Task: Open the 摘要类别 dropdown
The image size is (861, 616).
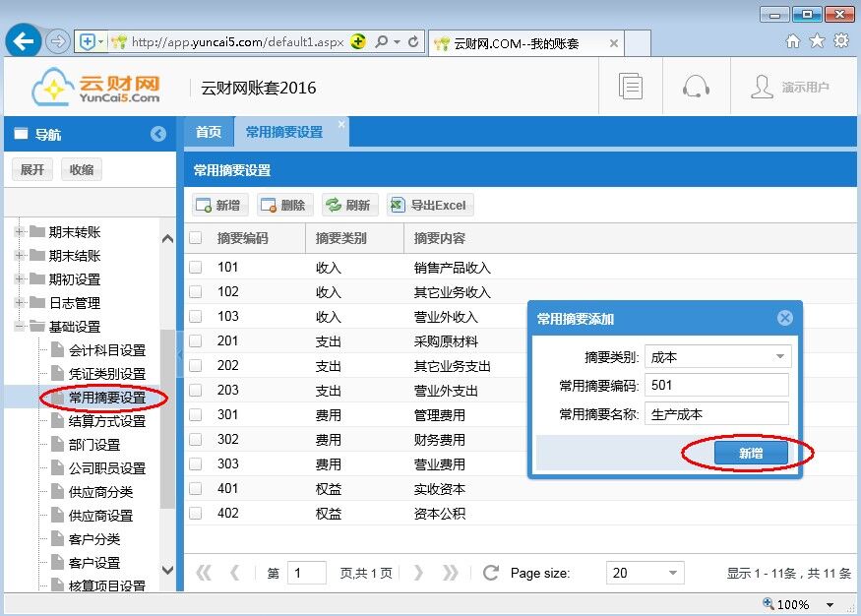Action: [x=781, y=357]
